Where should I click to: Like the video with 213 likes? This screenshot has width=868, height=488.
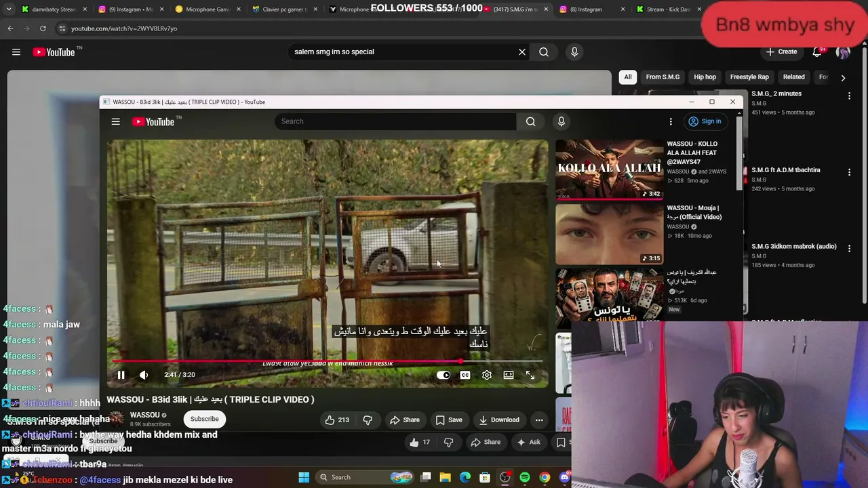pyautogui.click(x=336, y=420)
